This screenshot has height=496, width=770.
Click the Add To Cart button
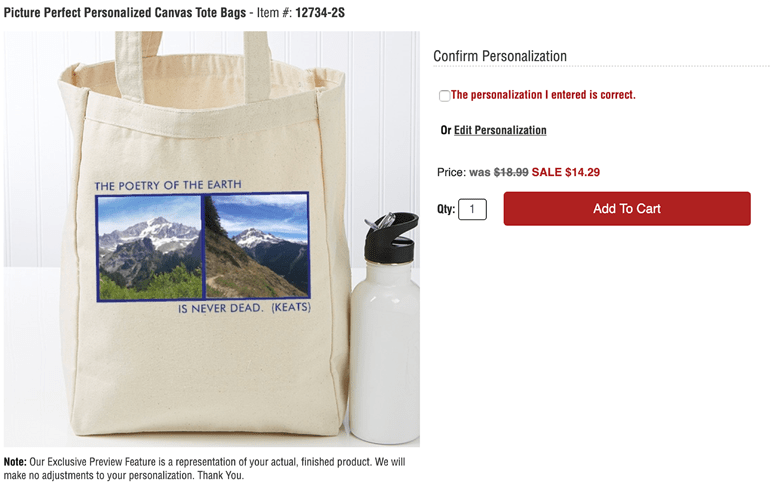pyautogui.click(x=627, y=209)
